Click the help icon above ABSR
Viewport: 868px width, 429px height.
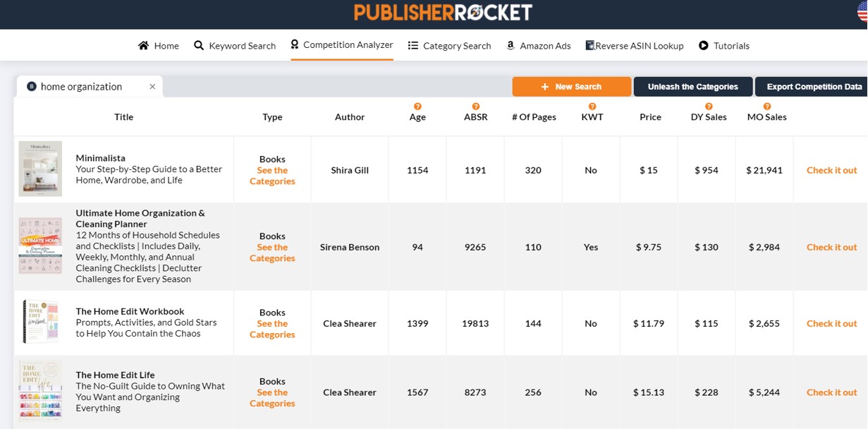tap(476, 107)
